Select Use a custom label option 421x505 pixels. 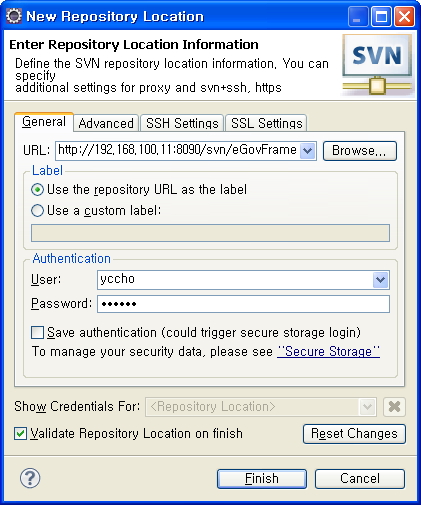[37, 211]
